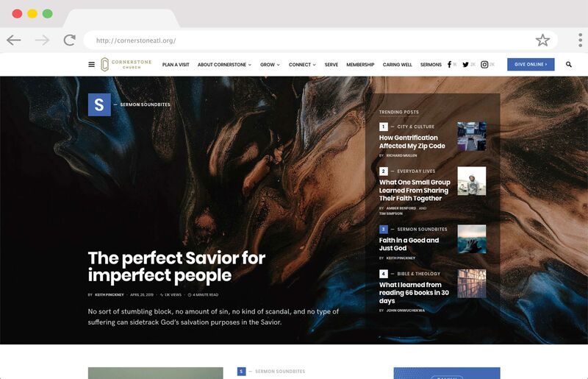Click the browser back arrow
This screenshot has height=379, width=588.
[x=14, y=40]
